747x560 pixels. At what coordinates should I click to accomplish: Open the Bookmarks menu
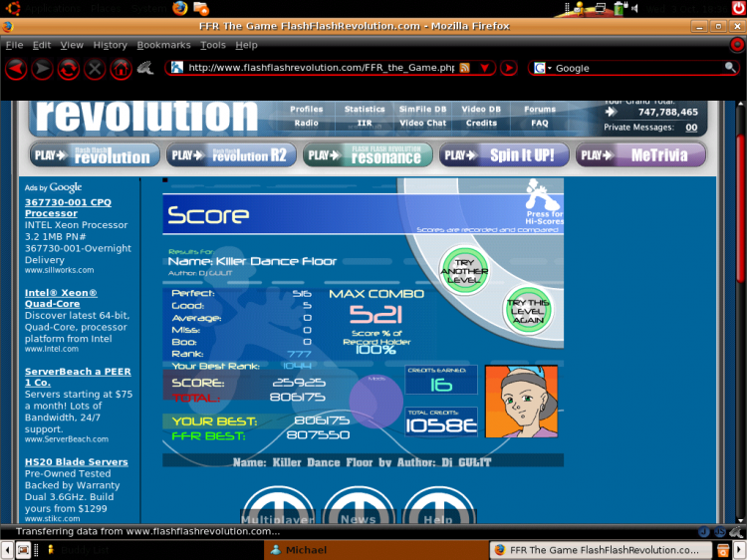point(163,45)
